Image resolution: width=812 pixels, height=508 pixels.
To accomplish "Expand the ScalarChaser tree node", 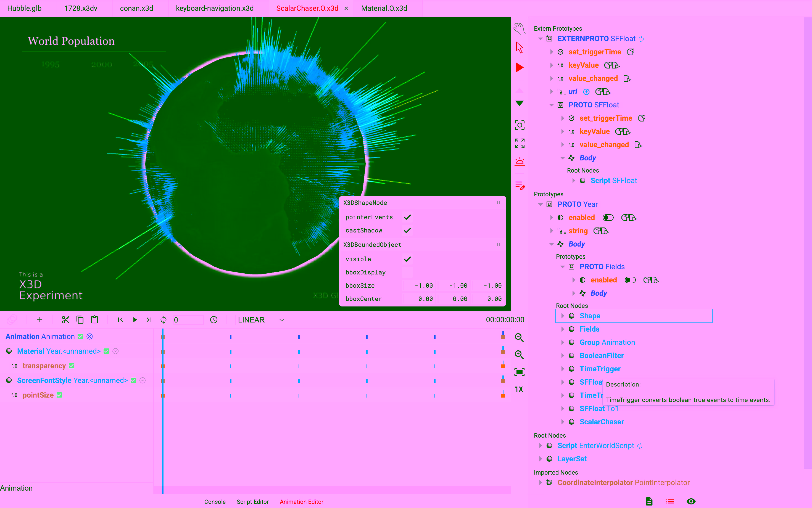I will (562, 422).
